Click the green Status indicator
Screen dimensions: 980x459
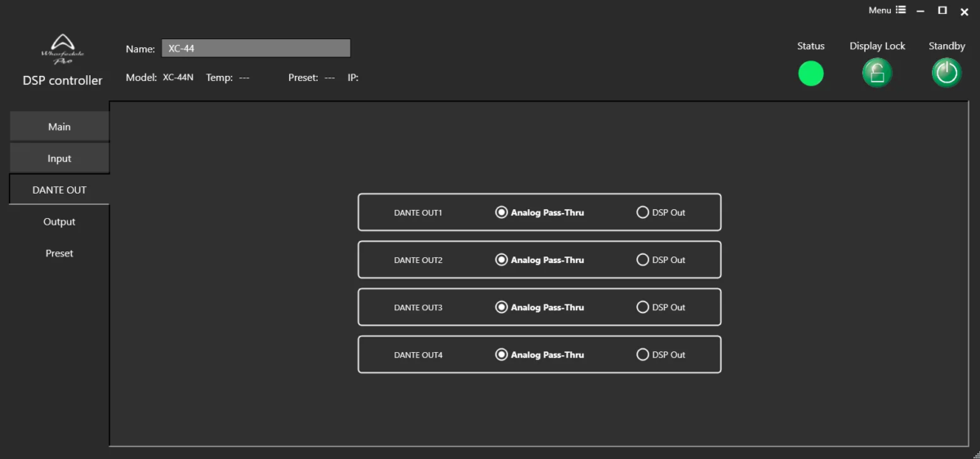point(811,74)
